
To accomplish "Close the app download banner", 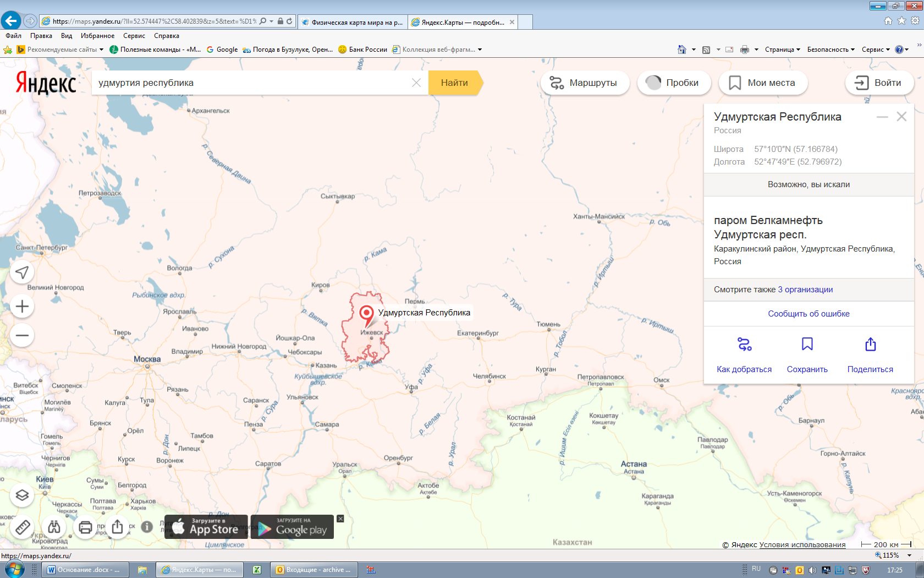I will tap(340, 519).
